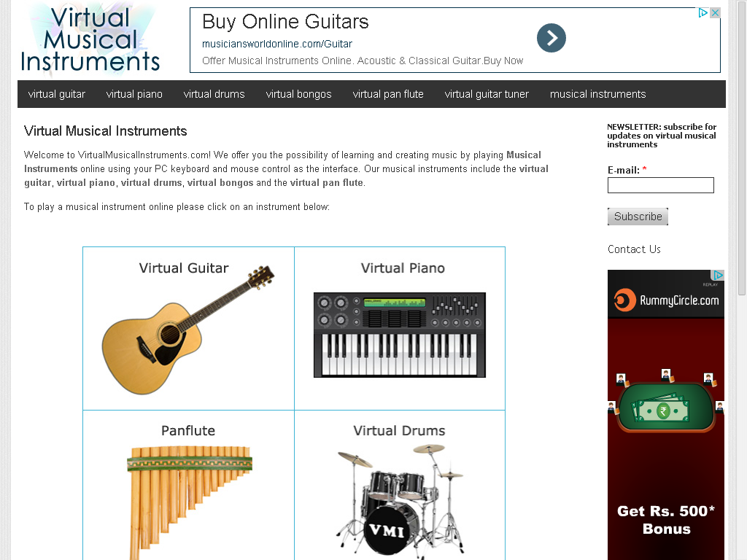Focus the newsletter E-mail input field
The width and height of the screenshot is (747, 560).
click(x=660, y=185)
